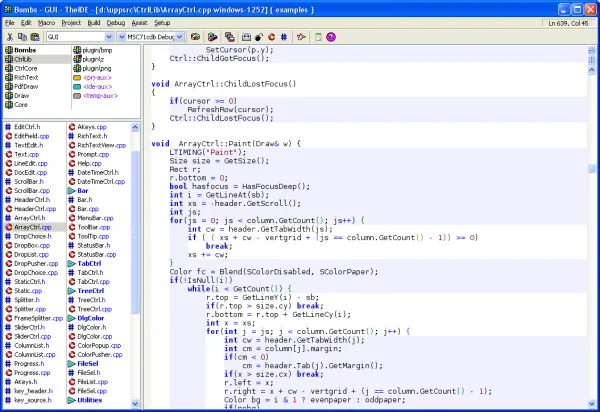
Task: Click the Cut scissors icon in toolbar
Action: click(x=10, y=37)
